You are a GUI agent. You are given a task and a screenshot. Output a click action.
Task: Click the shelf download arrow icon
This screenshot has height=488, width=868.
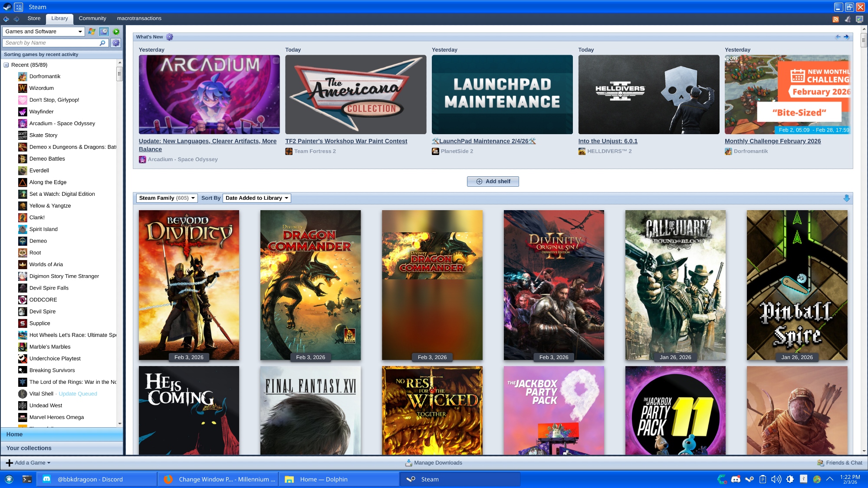(846, 198)
